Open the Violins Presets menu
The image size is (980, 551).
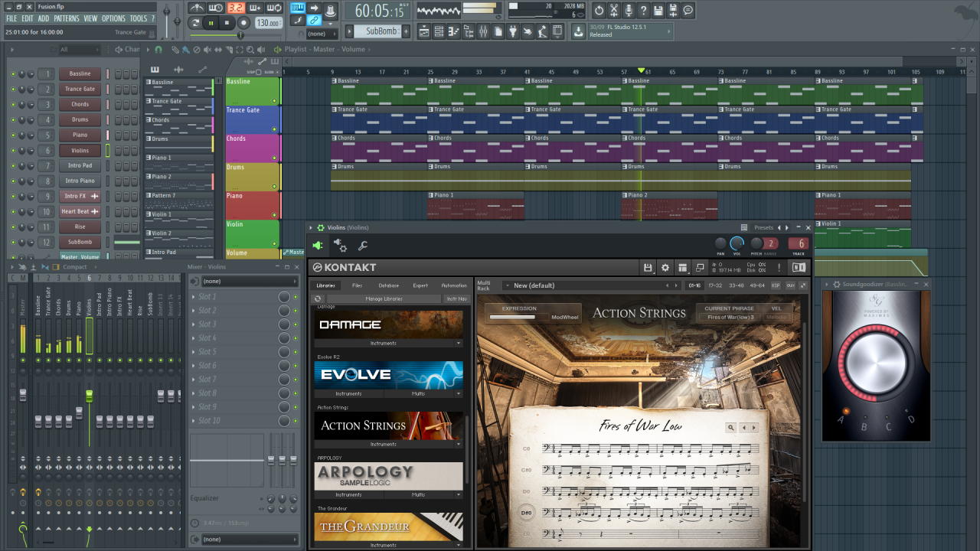[x=763, y=227]
